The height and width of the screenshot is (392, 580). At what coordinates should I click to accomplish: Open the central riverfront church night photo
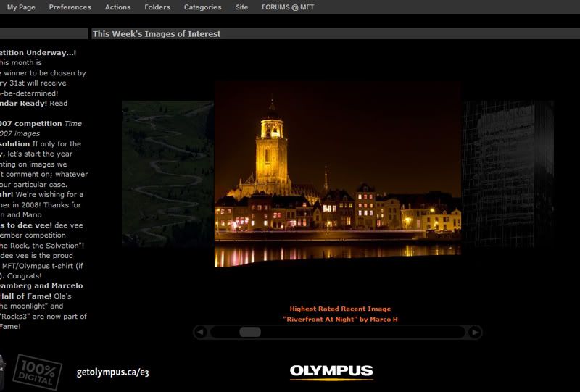point(337,174)
